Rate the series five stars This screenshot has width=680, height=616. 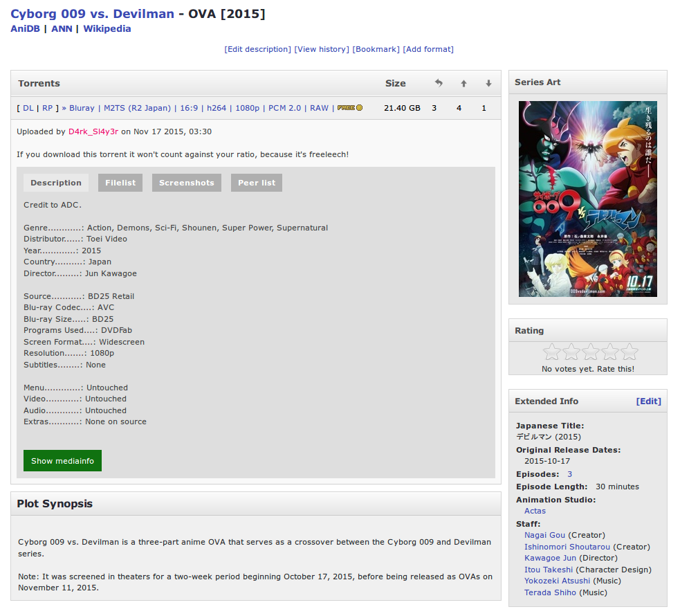click(629, 352)
